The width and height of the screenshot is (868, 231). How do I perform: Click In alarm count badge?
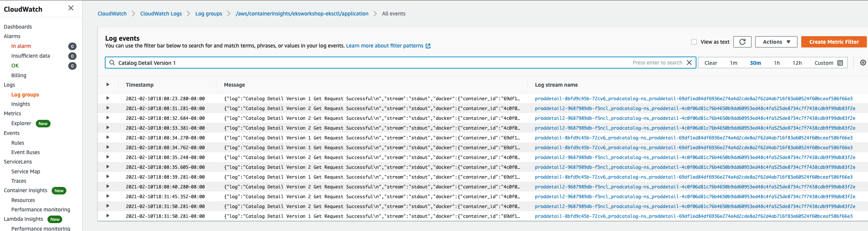(x=72, y=46)
